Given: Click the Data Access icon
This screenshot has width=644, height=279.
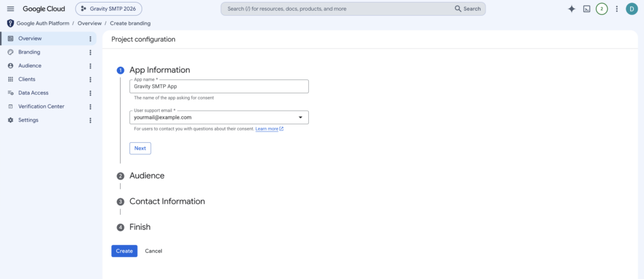Looking at the screenshot, I should click(11, 93).
